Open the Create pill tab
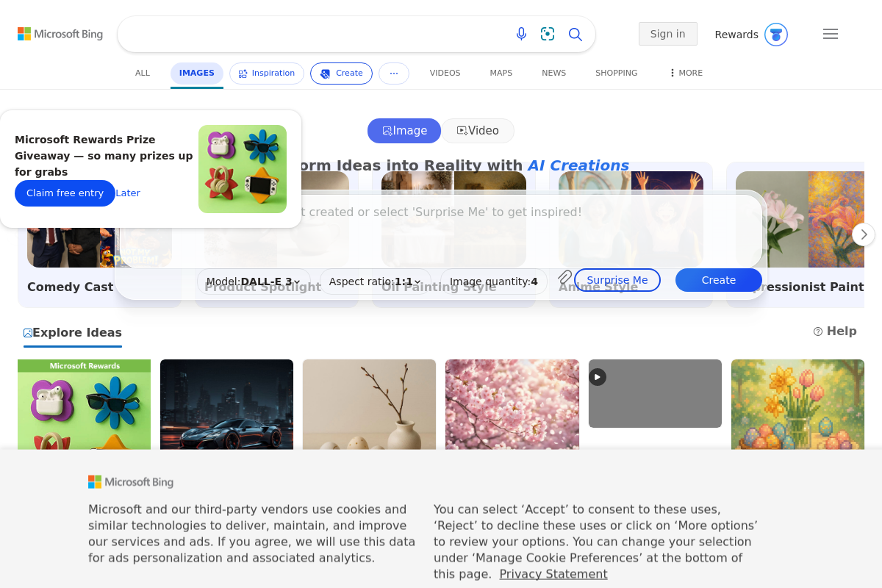 (341, 73)
